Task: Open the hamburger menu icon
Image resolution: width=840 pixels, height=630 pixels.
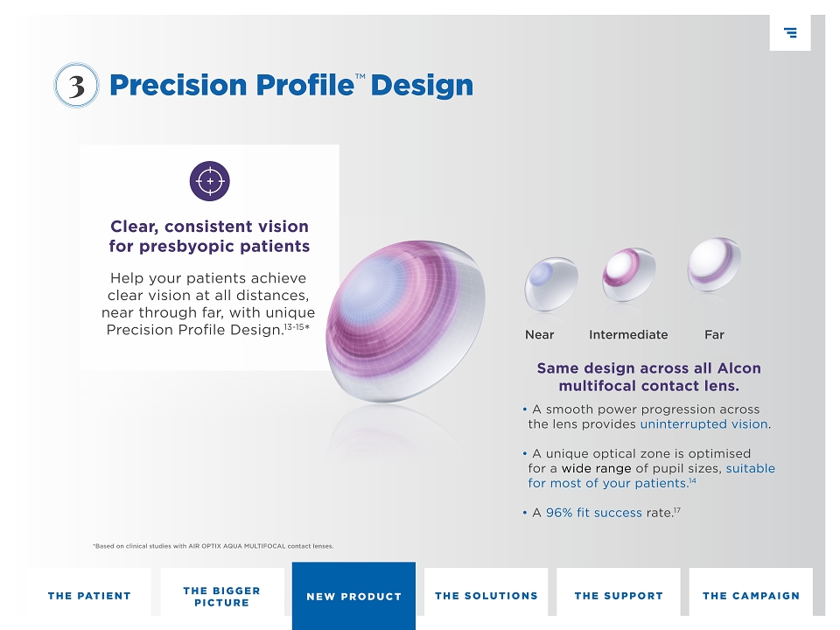Action: point(789,32)
